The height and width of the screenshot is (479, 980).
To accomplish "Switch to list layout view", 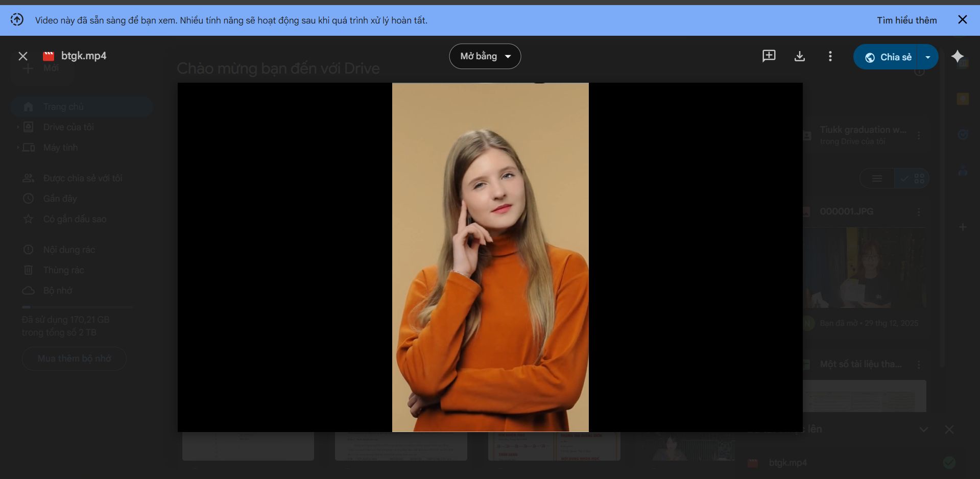I will point(877,179).
